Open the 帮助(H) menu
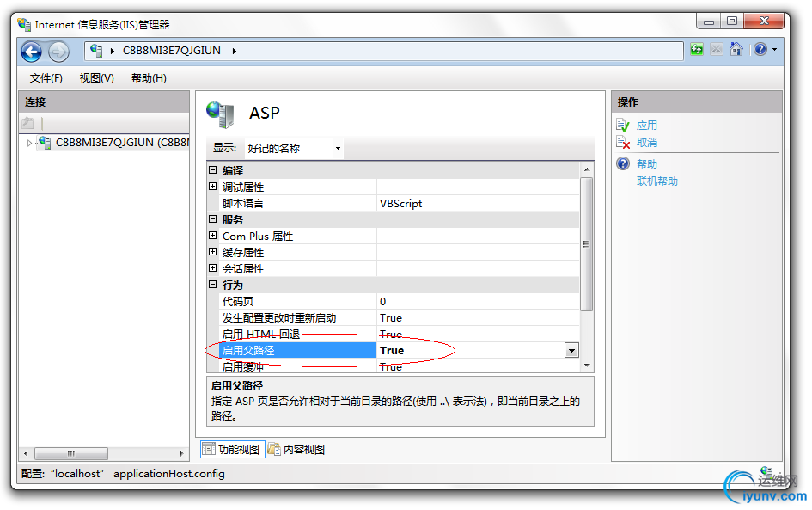The height and width of the screenshot is (510, 812). coord(149,78)
